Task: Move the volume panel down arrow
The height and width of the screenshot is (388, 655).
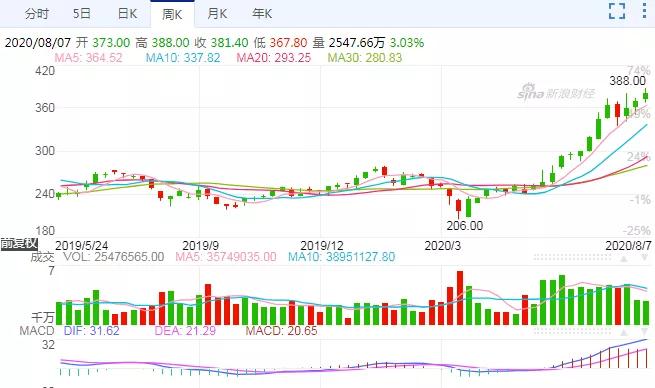Action: [x=645, y=259]
